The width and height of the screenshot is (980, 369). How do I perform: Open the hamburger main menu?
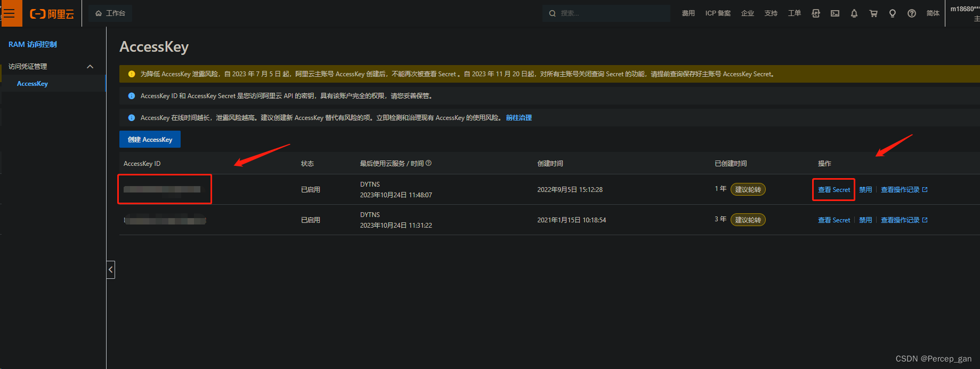point(11,13)
